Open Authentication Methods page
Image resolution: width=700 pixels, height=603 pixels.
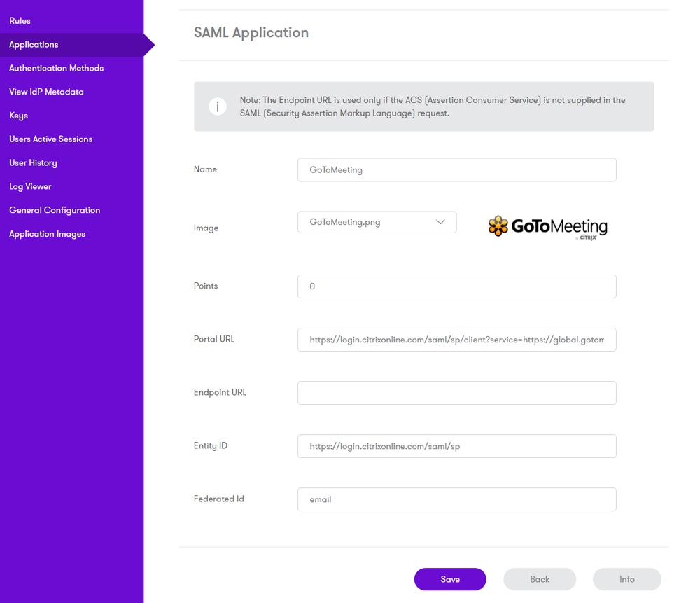pos(56,68)
